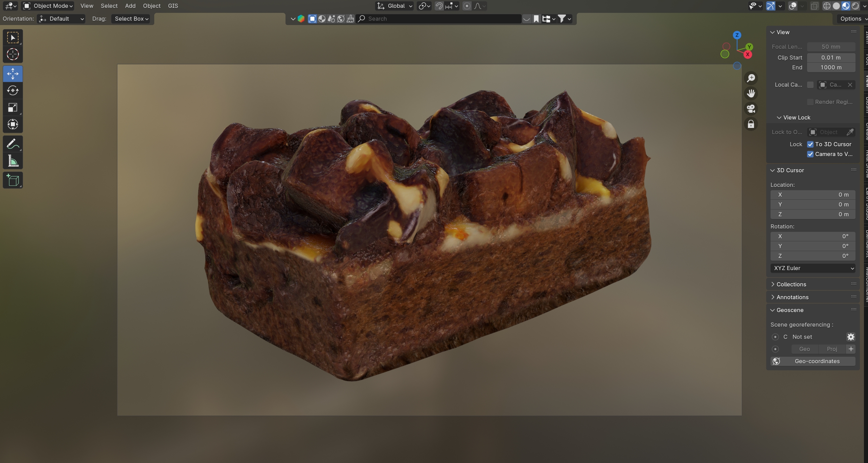Viewport: 868px width, 463px height.
Task: Select the Cursor tool in toolbar
Action: [13, 54]
